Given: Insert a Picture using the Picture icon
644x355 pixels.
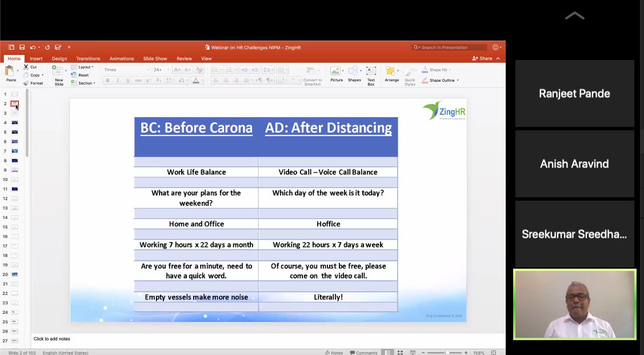Looking at the screenshot, I should [335, 71].
